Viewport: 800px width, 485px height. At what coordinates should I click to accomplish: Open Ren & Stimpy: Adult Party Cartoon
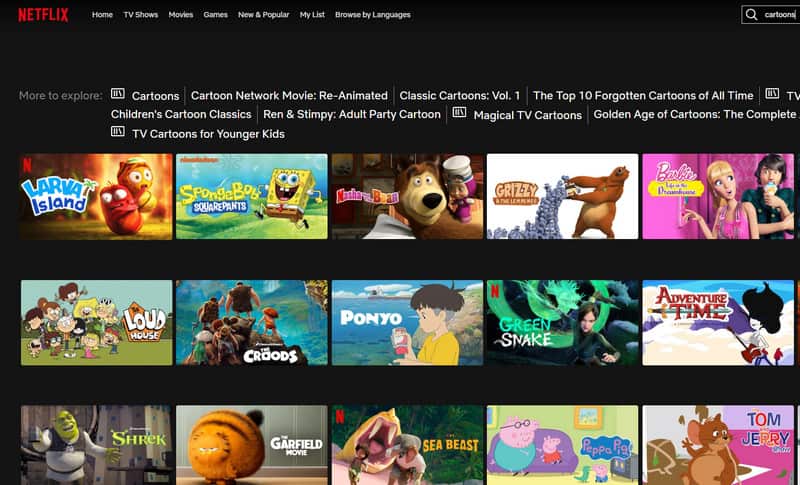tap(351, 114)
